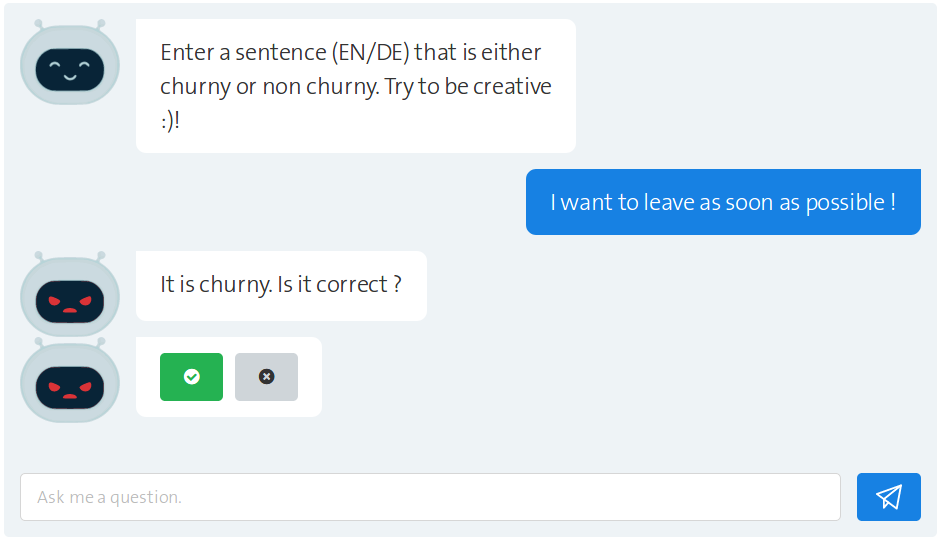Focus the 'Ask me a question' input field
This screenshot has height=542, width=941.
(x=430, y=496)
